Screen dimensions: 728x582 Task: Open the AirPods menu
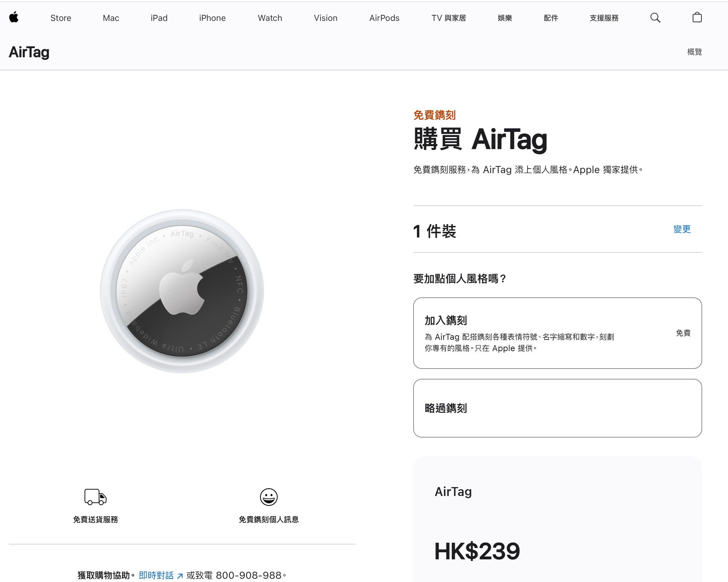coord(385,18)
